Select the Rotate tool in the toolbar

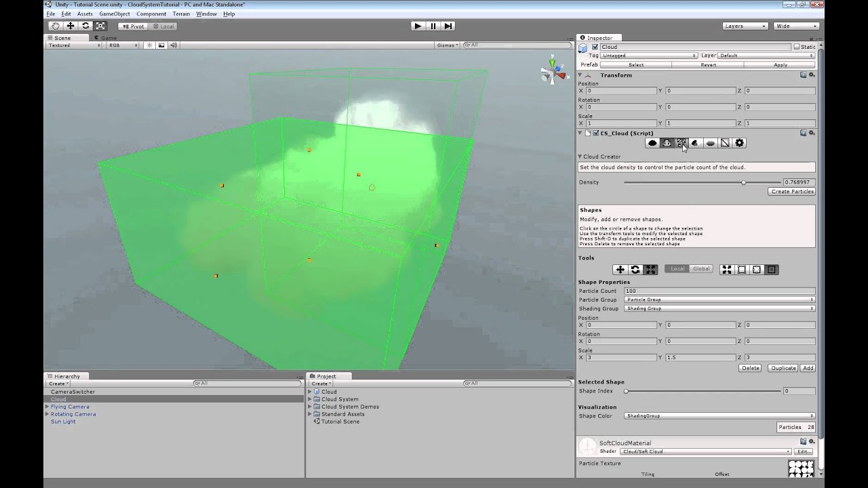(x=85, y=26)
